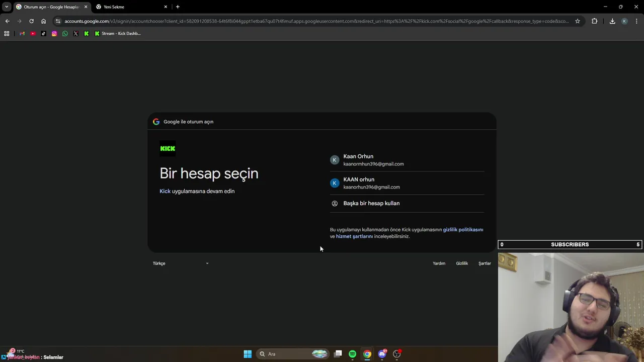Screen dimensions: 644x362
Task: Open Chrome from the taskbar
Action: coord(367,354)
